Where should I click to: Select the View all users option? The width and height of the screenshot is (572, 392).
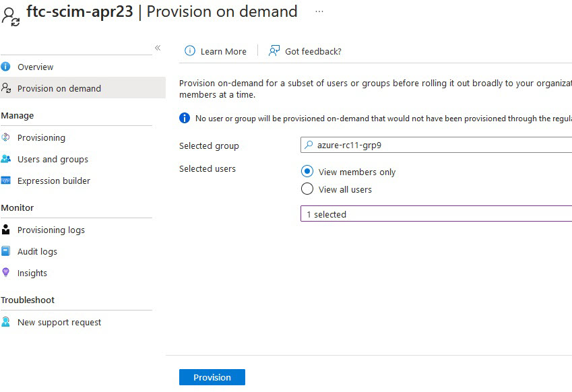coord(307,189)
